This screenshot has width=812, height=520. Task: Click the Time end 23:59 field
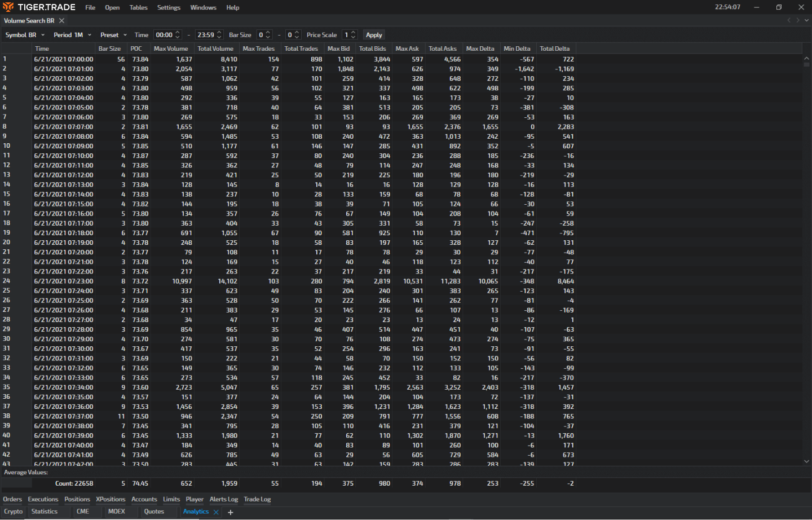pos(205,35)
